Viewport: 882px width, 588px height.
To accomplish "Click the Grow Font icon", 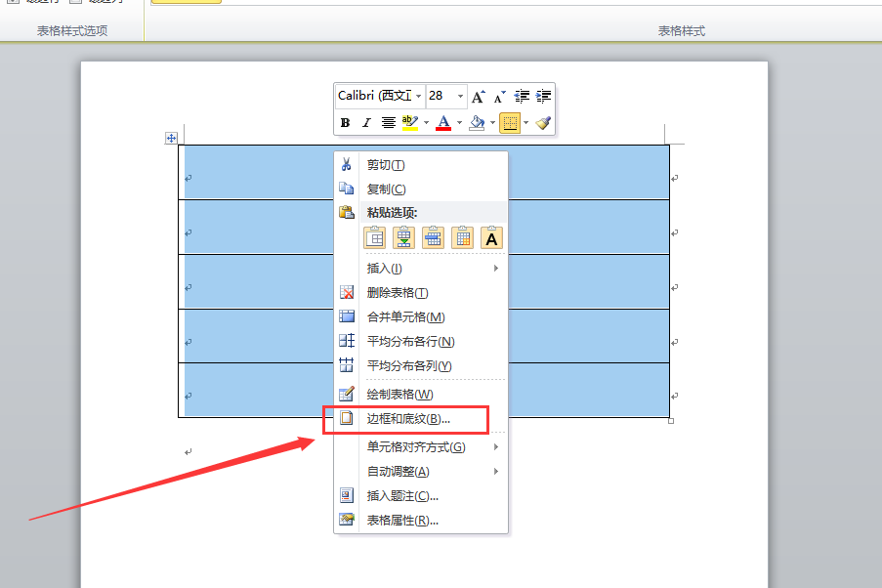I will 479,97.
